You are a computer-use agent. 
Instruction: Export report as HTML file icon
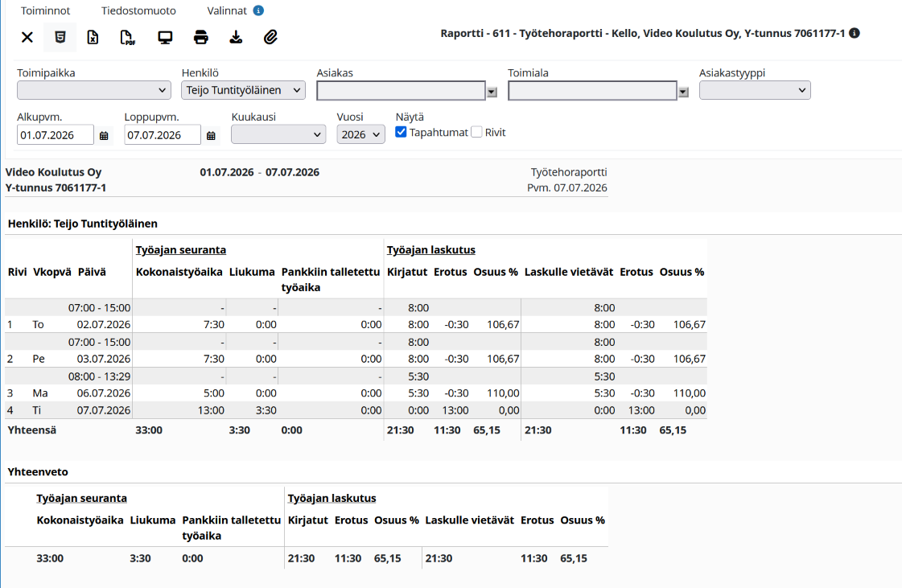point(60,37)
